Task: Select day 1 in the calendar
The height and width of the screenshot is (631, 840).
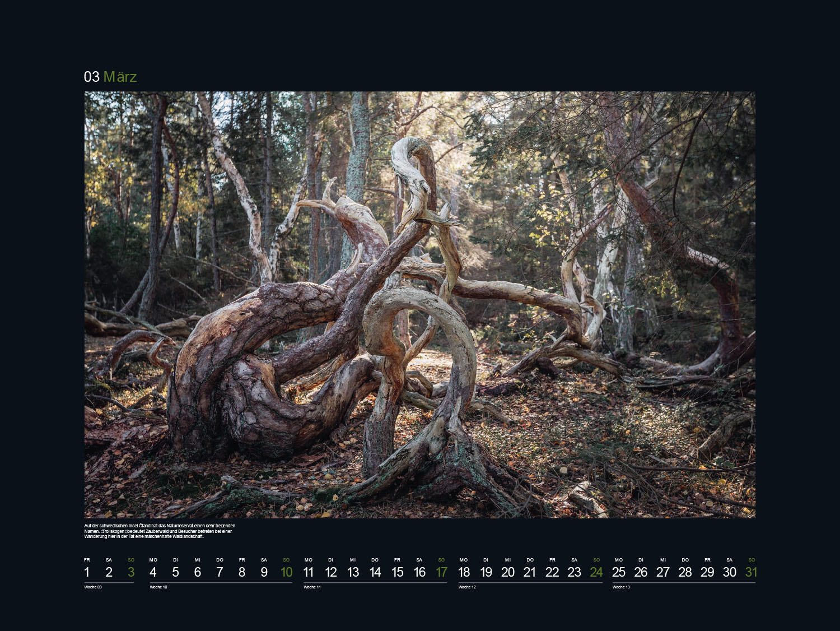Action: (87, 572)
